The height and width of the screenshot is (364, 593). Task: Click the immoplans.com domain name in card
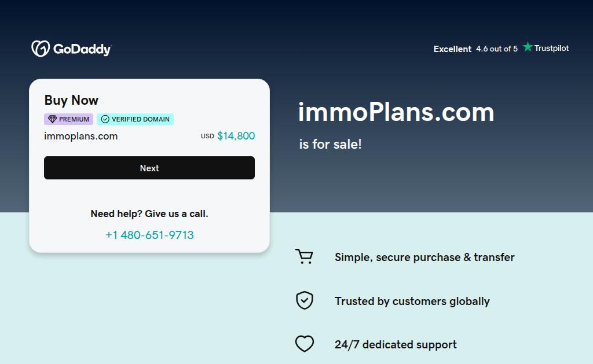pos(81,136)
